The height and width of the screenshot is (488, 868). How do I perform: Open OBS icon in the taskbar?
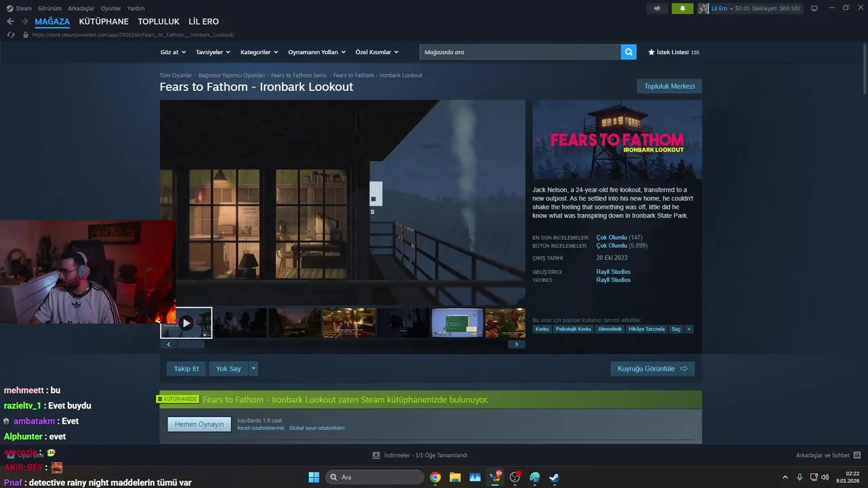click(515, 477)
